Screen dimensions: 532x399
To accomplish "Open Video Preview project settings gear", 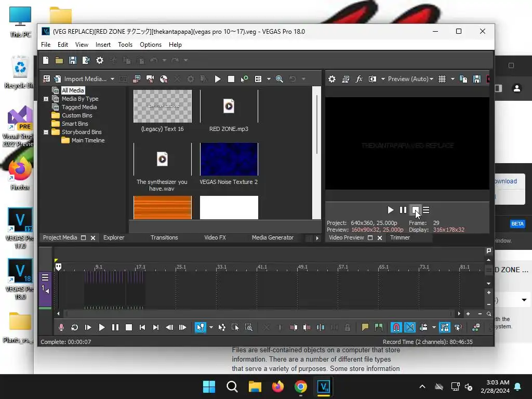I will (x=332, y=79).
